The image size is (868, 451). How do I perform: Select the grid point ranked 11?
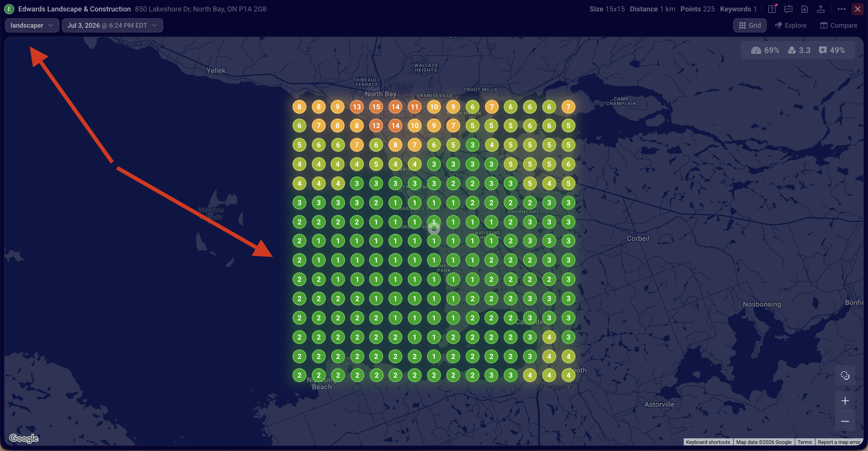pyautogui.click(x=414, y=107)
